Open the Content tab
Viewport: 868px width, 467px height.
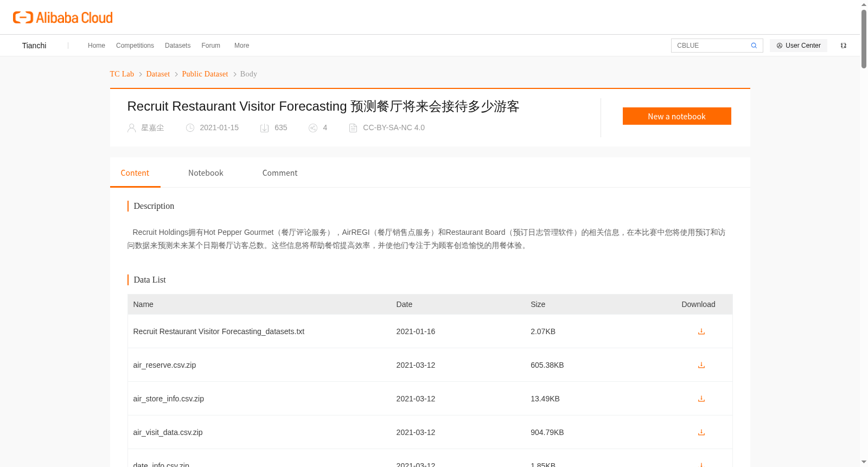pyautogui.click(x=135, y=173)
